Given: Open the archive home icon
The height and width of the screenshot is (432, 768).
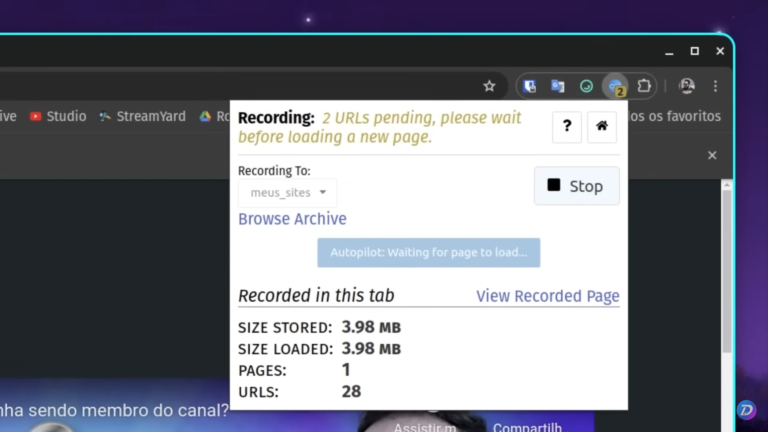Looking at the screenshot, I should click(x=602, y=127).
